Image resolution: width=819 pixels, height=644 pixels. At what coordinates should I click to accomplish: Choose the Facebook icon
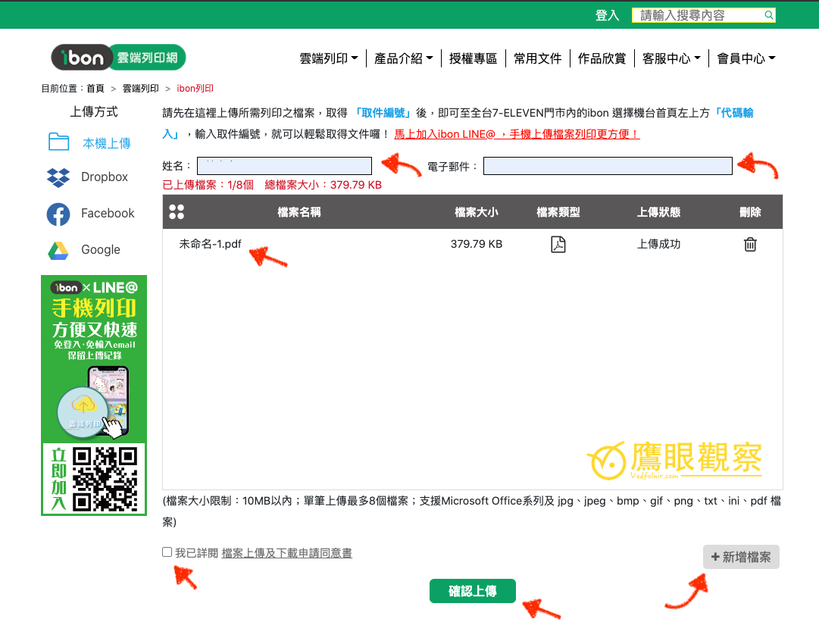pos(58,214)
